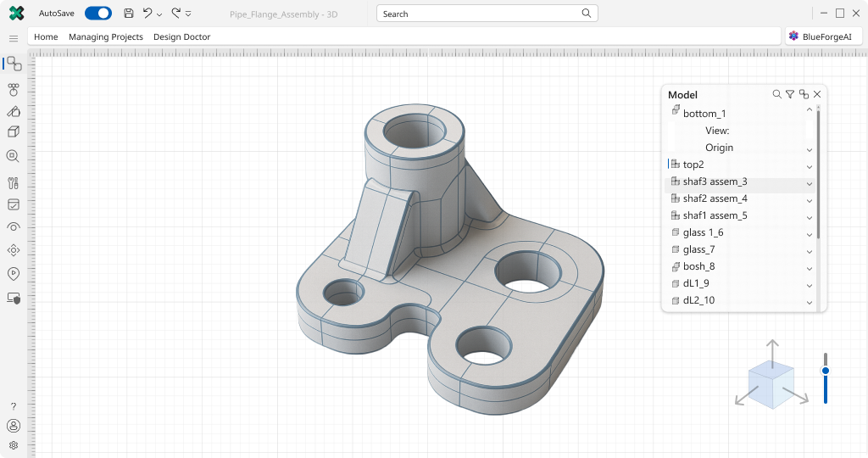This screenshot has height=458, width=868.
Task: Collapse the bottom_1 tree node
Action: [810, 110]
